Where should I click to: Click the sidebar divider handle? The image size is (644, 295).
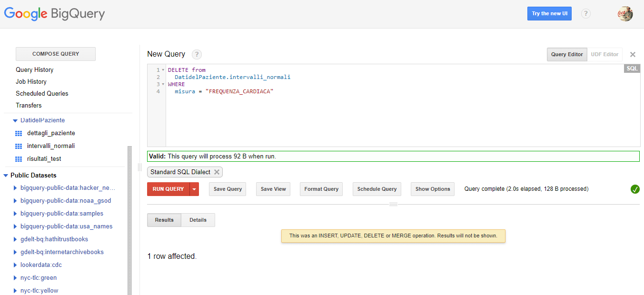[139, 167]
